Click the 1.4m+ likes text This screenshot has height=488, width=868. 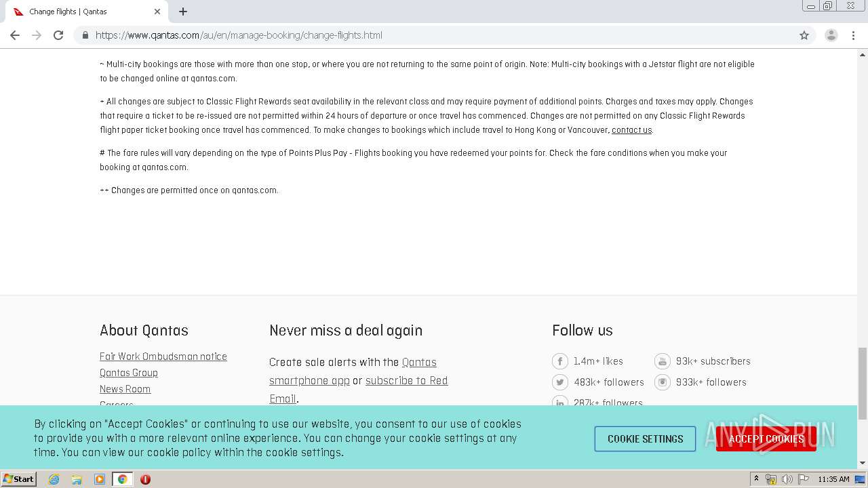point(598,361)
